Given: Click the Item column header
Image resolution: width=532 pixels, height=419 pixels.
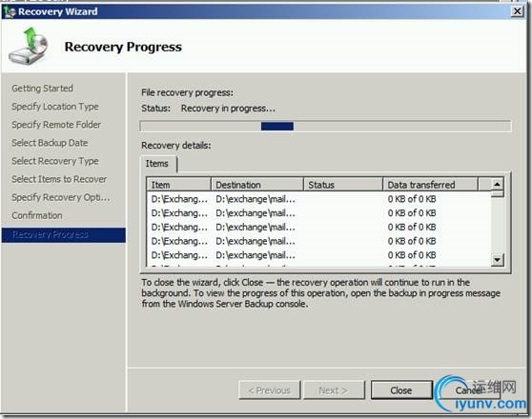Looking at the screenshot, I should (179, 185).
